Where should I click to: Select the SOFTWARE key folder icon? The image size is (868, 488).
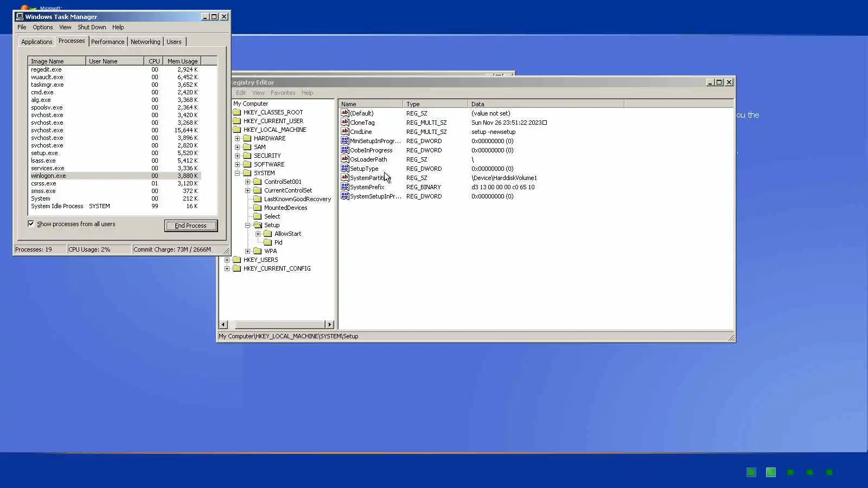(247, 164)
